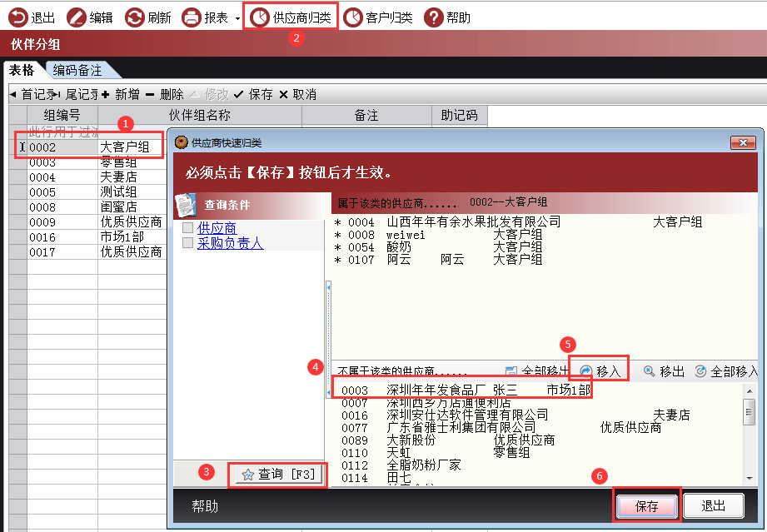Click the dialog 保存 button
Image resolution: width=767 pixels, height=532 pixels.
(647, 506)
